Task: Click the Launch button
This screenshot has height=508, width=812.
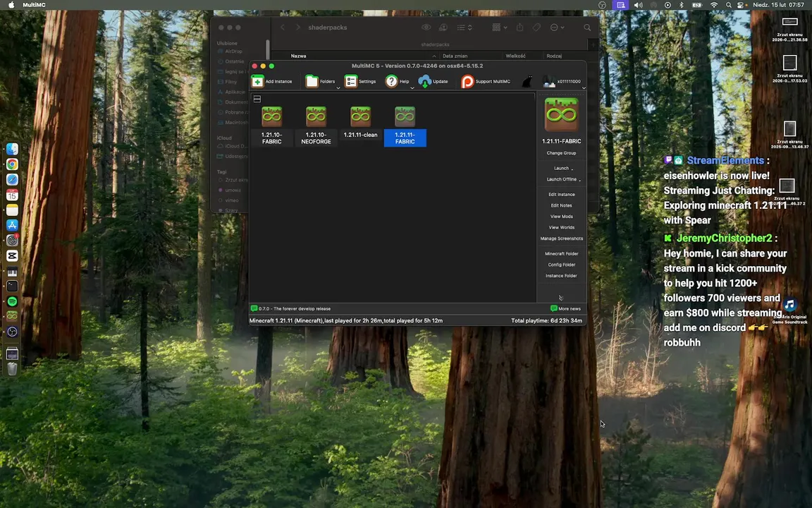Action: [x=561, y=168]
